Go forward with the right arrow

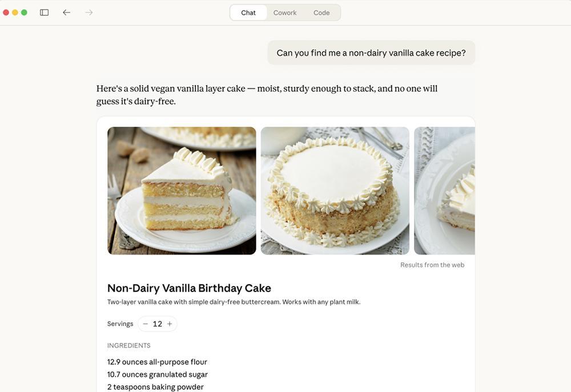click(89, 13)
